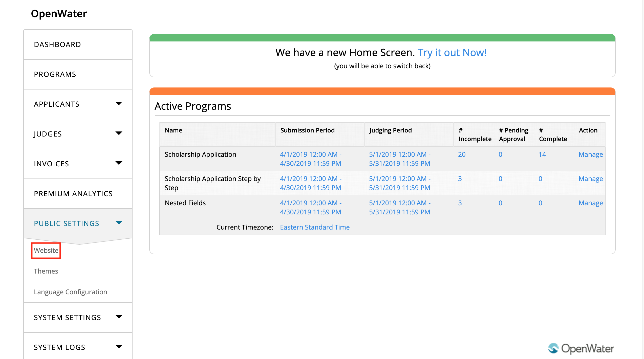Open the Programs menu item

coord(78,74)
